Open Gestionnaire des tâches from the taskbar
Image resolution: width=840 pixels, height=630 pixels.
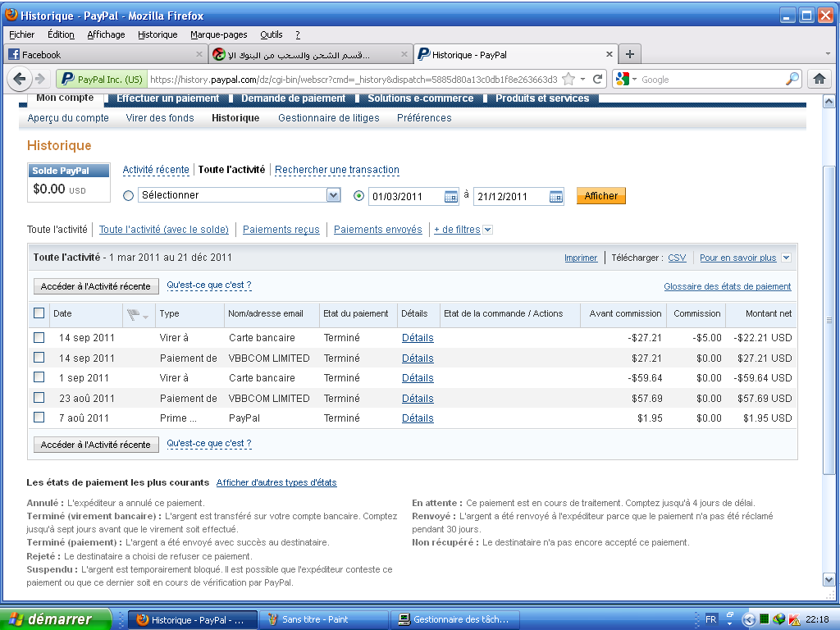pos(454,619)
